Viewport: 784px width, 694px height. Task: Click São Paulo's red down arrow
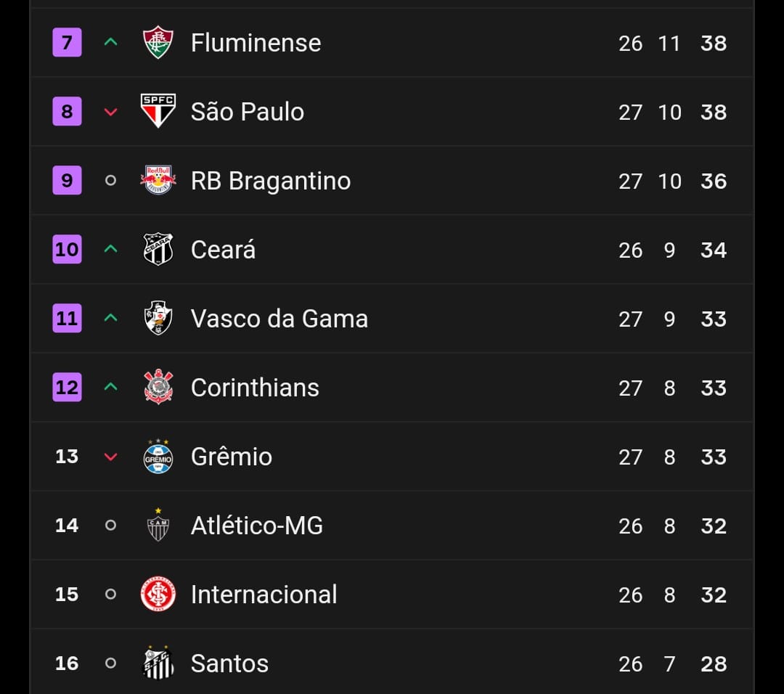coord(110,112)
